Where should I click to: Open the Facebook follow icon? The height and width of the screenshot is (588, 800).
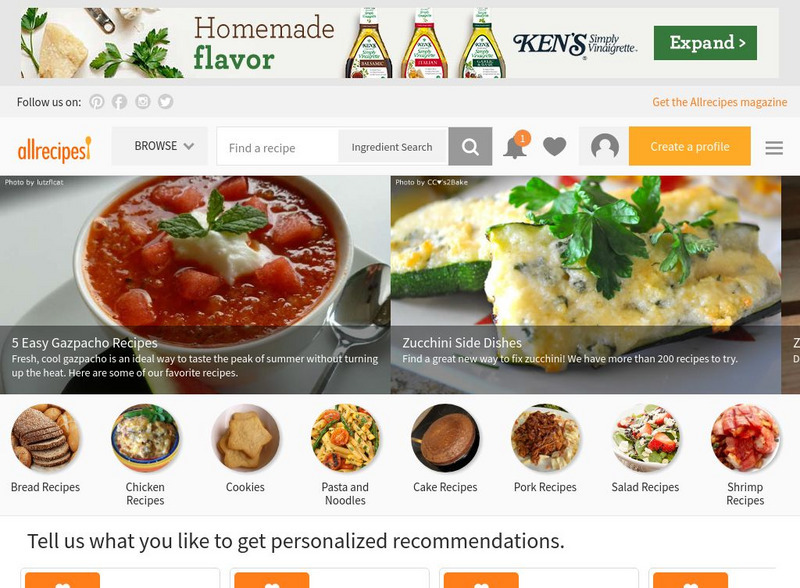119,102
